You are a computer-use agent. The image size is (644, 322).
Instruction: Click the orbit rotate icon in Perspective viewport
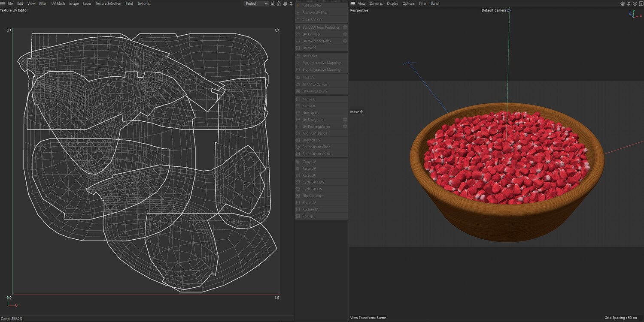point(635,3)
